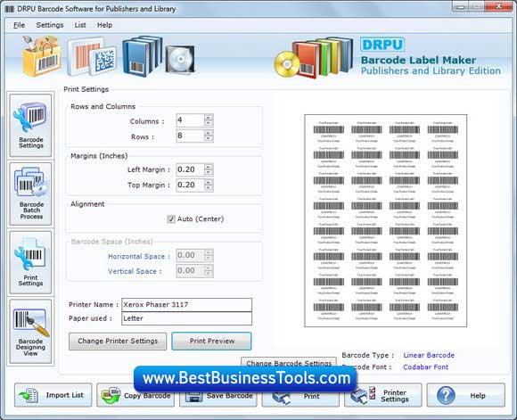Viewport: 517px width, 420px height.
Task: Click into the Rows number field
Action: click(191, 136)
